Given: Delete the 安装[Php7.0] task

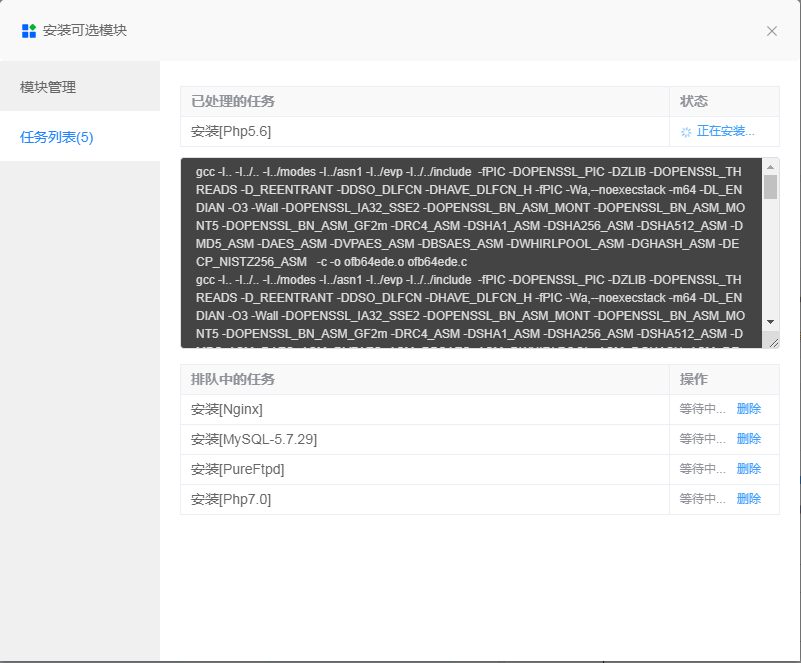Looking at the screenshot, I should click(x=750, y=498).
